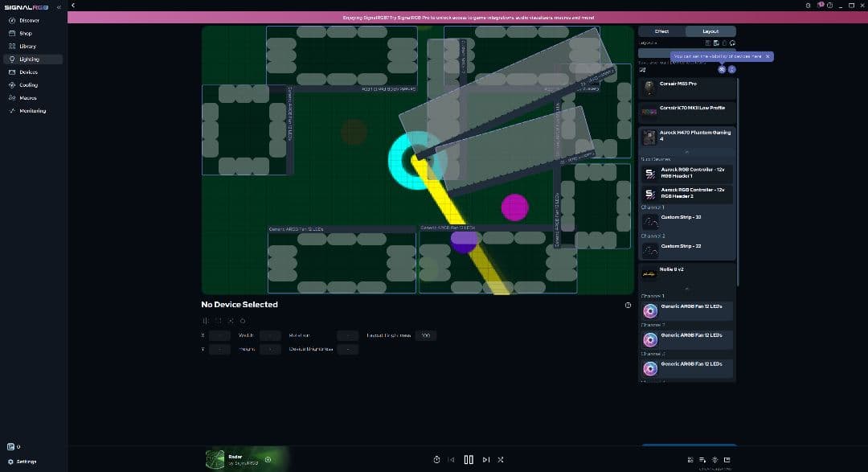
Task: Dismiss the device visibility tooltip
Action: point(768,56)
